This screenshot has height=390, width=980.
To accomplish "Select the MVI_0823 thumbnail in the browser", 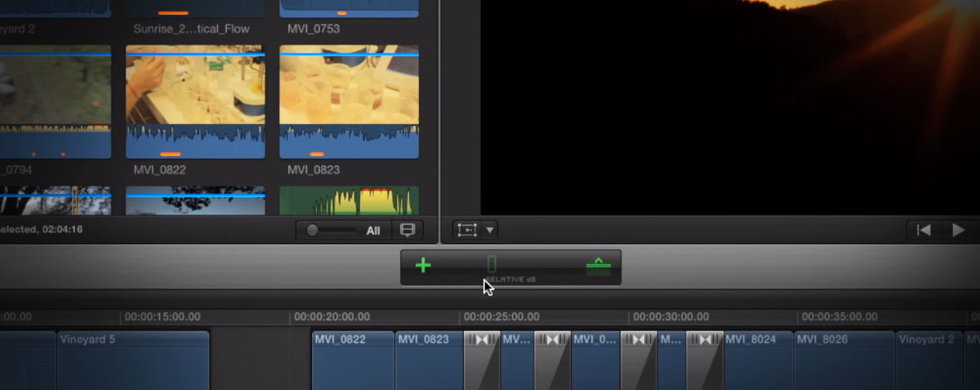I will point(349,102).
